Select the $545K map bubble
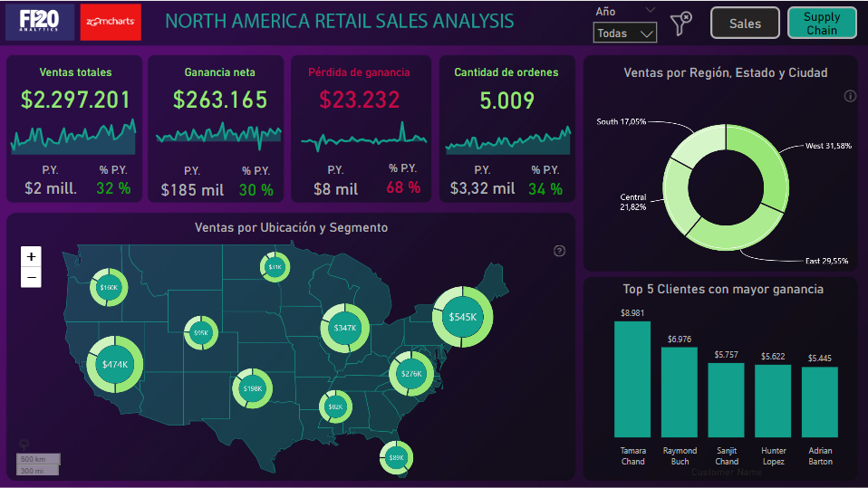868x488 pixels. (x=462, y=317)
